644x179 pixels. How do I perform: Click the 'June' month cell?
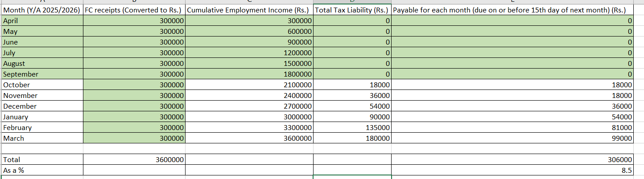[x=41, y=42]
